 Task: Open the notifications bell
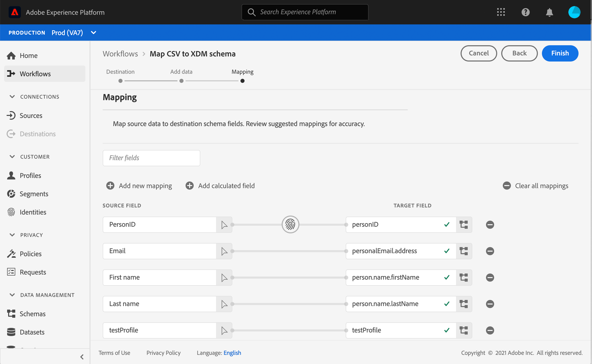(549, 12)
